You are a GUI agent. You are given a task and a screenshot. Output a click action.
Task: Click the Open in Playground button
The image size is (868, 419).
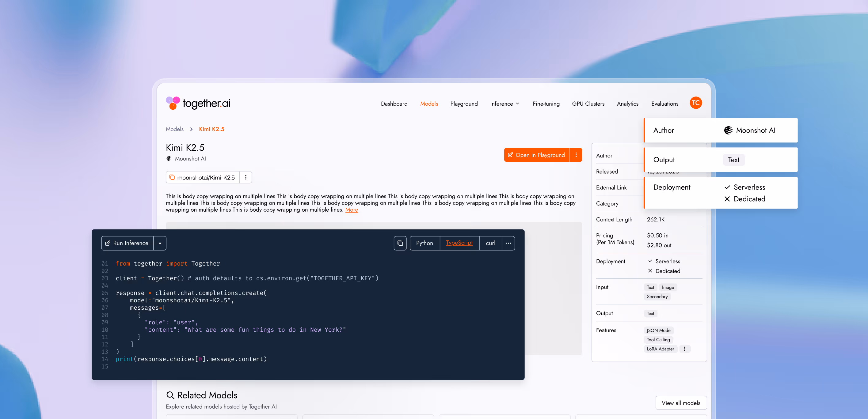pos(537,155)
